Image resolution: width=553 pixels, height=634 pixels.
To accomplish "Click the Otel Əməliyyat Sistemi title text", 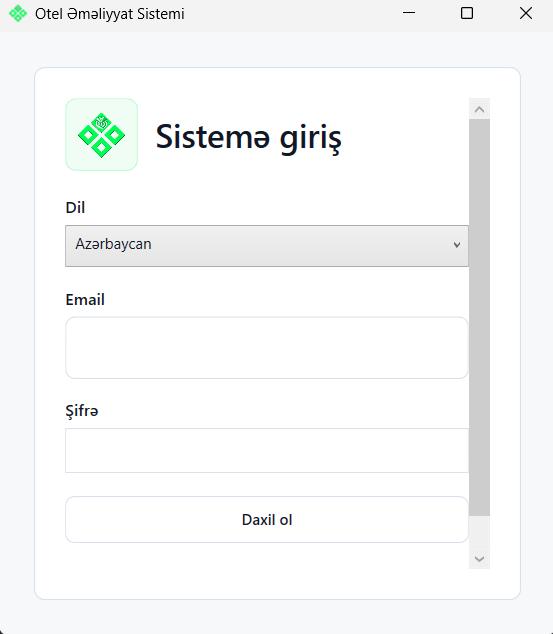I will pos(110,14).
